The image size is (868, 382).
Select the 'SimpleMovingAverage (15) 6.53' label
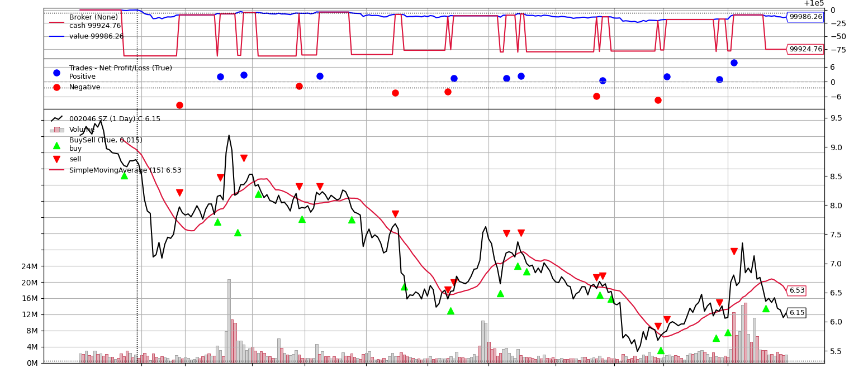125,170
